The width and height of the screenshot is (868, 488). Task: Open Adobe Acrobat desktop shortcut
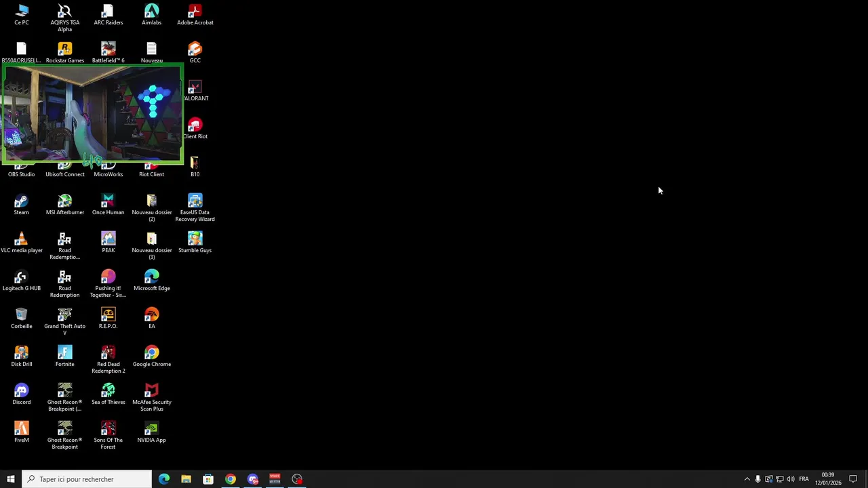tap(195, 14)
